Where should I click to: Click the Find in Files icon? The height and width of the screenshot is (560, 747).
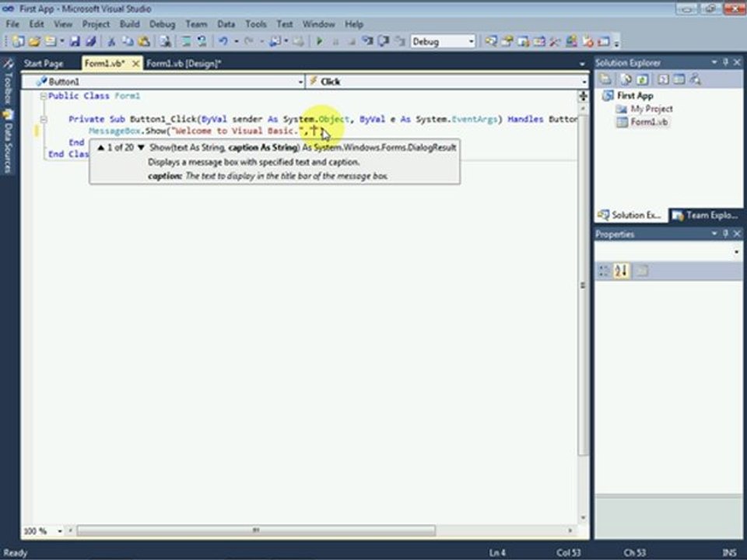(x=165, y=41)
